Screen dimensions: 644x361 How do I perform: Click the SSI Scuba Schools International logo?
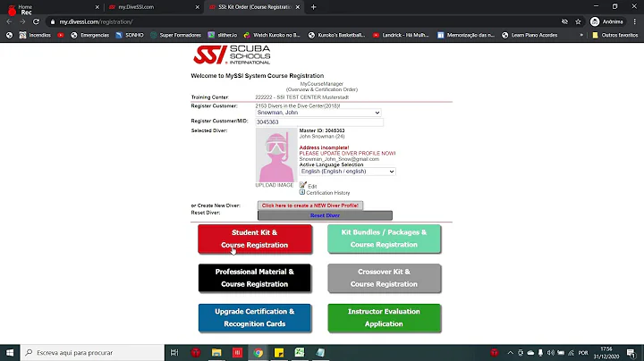tap(232, 55)
